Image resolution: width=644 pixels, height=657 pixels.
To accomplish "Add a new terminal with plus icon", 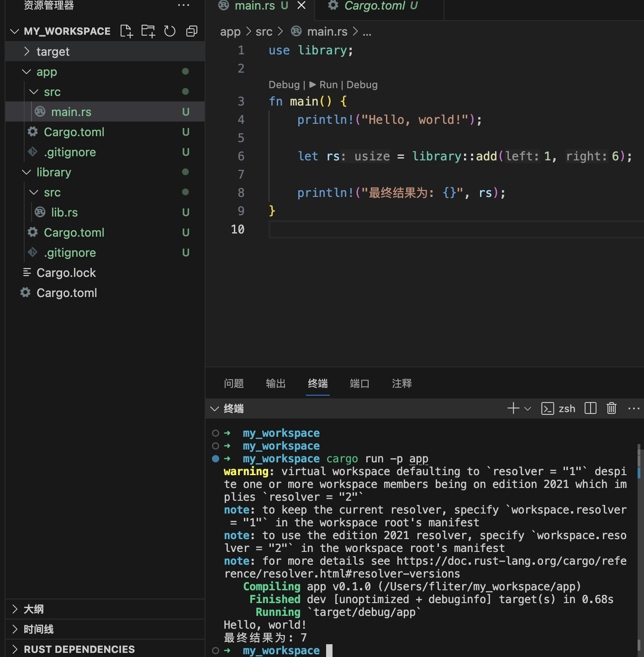I will pos(513,408).
